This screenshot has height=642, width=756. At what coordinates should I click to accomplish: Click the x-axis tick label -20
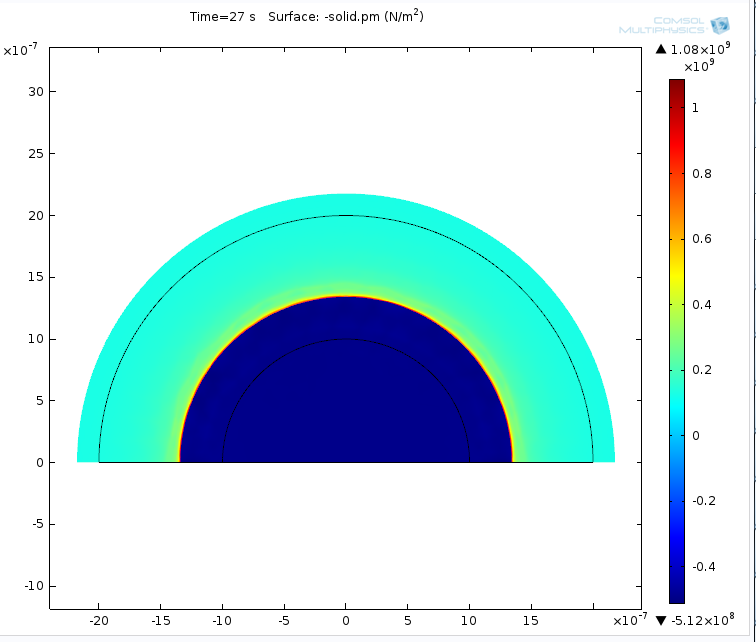click(99, 620)
